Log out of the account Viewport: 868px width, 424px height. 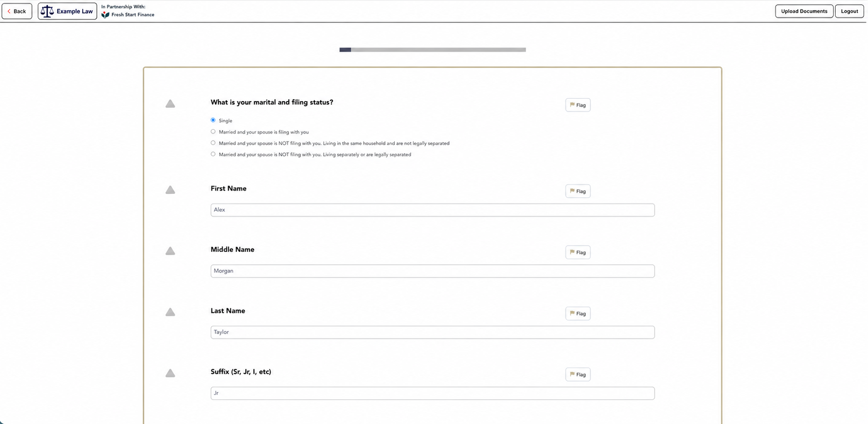click(849, 11)
